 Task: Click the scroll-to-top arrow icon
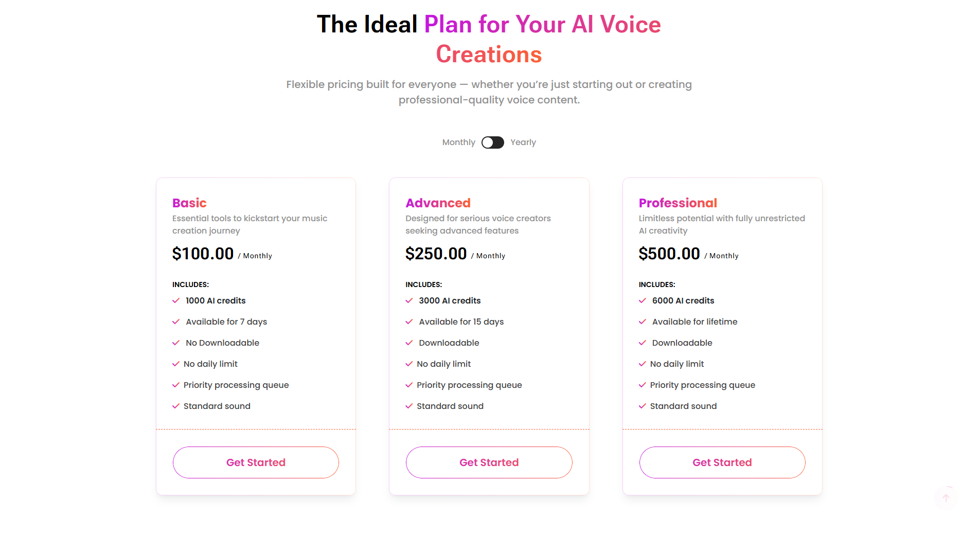(946, 498)
